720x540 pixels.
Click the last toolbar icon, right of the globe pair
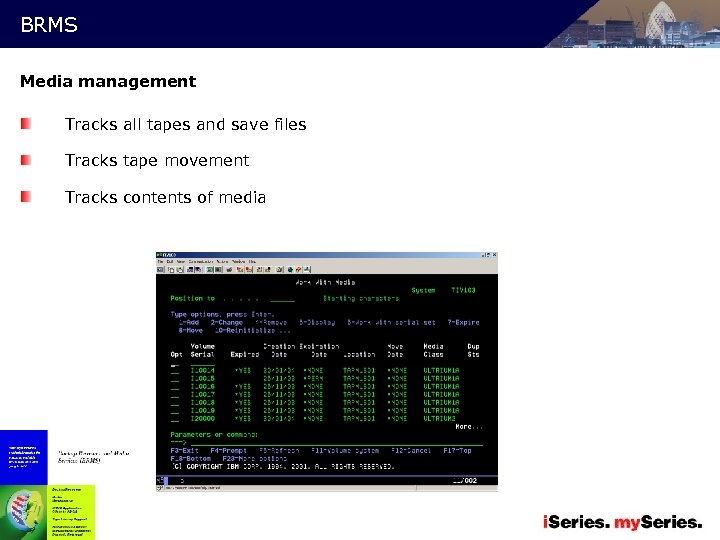307,270
